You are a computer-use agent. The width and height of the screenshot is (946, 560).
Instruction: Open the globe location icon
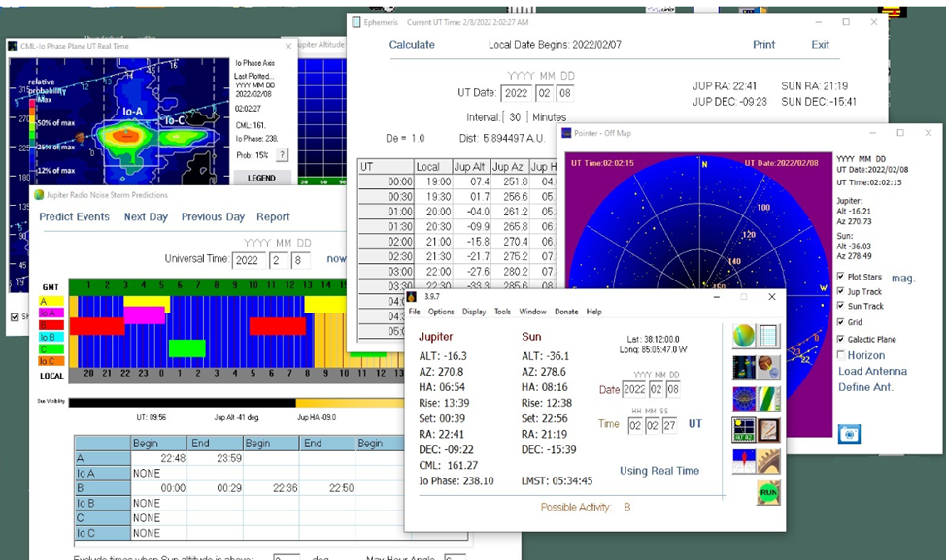(x=744, y=336)
